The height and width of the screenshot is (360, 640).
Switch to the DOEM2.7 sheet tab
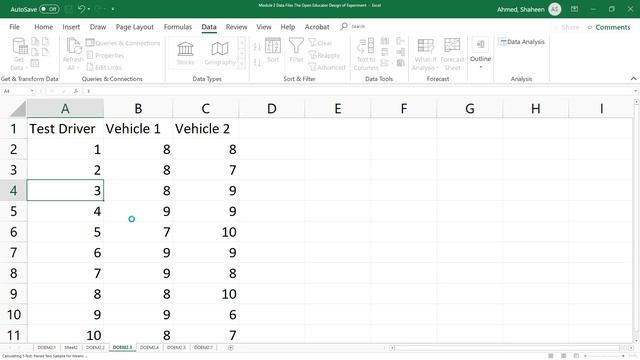[x=203, y=347]
